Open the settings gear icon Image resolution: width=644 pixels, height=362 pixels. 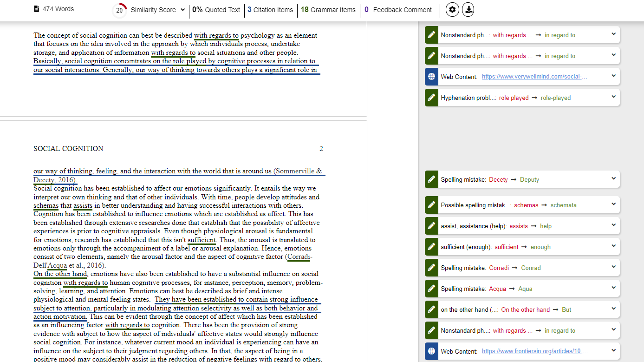tap(452, 9)
